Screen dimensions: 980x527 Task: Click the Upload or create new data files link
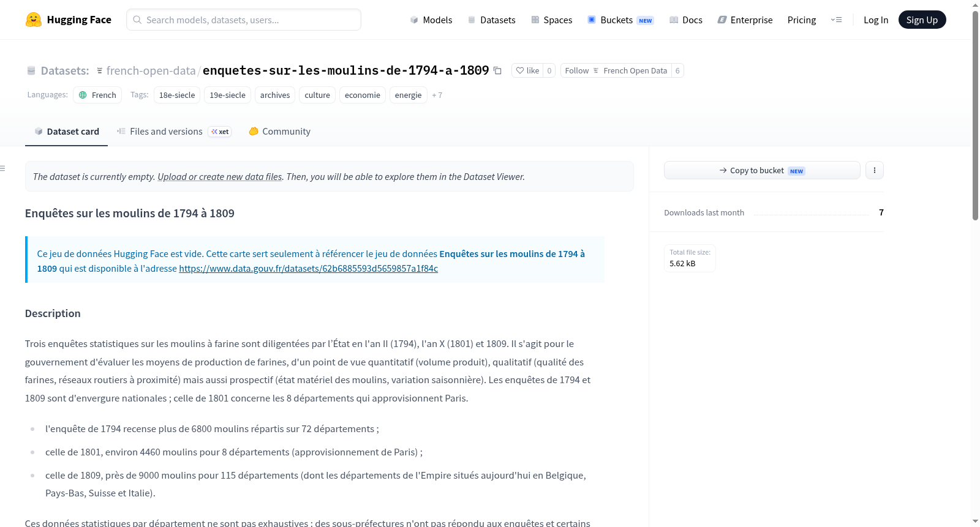coord(220,177)
